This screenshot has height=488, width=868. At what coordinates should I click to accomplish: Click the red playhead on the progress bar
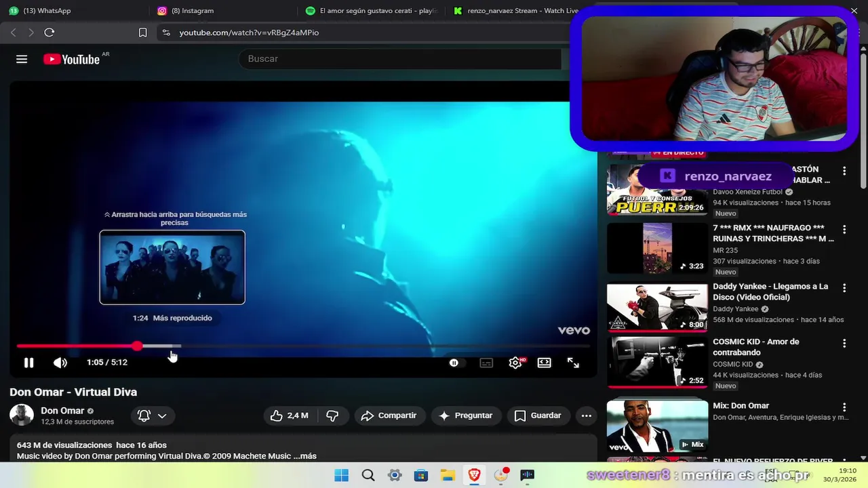[x=138, y=346]
